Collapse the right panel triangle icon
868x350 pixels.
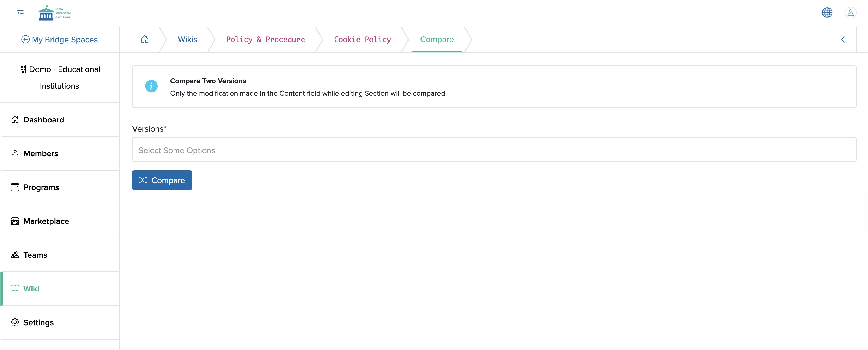[x=843, y=40]
